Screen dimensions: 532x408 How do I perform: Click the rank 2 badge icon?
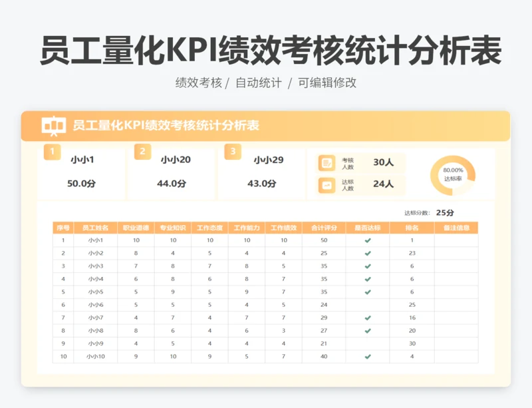click(142, 152)
